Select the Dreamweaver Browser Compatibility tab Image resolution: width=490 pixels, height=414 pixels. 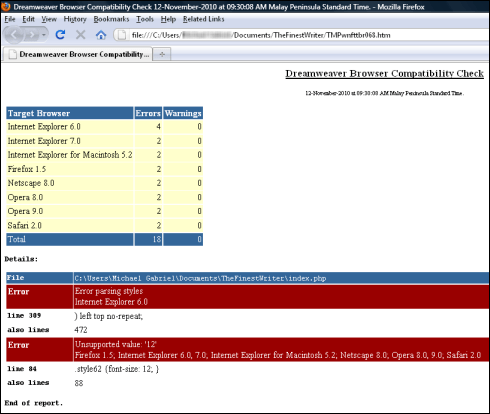coord(78,54)
